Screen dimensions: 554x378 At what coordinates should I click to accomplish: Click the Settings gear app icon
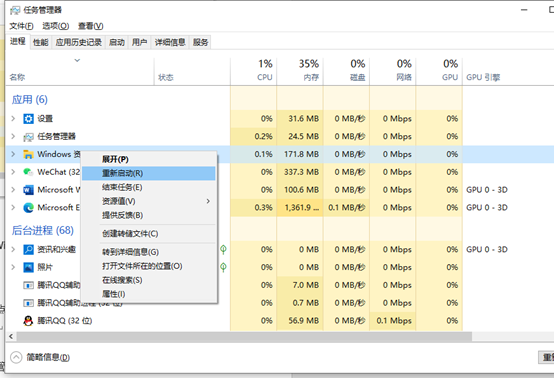(x=28, y=119)
